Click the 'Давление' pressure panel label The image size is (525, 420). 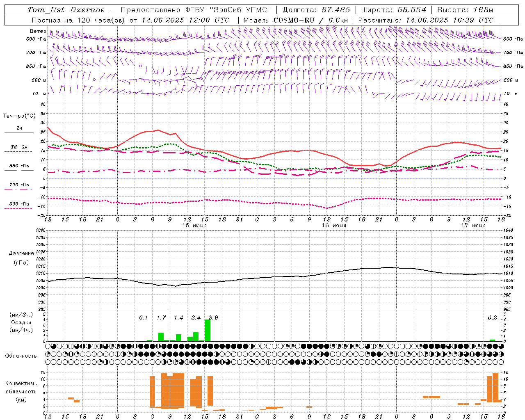pyautogui.click(x=21, y=253)
